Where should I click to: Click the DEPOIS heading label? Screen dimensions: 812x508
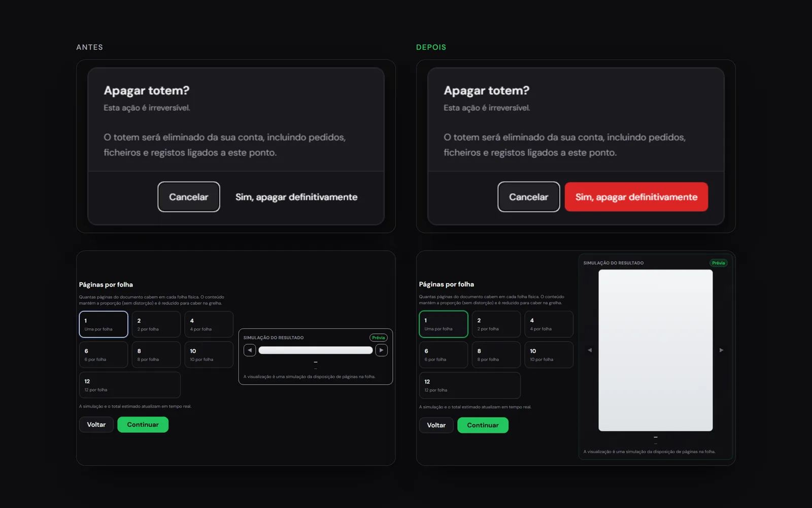[x=431, y=47]
